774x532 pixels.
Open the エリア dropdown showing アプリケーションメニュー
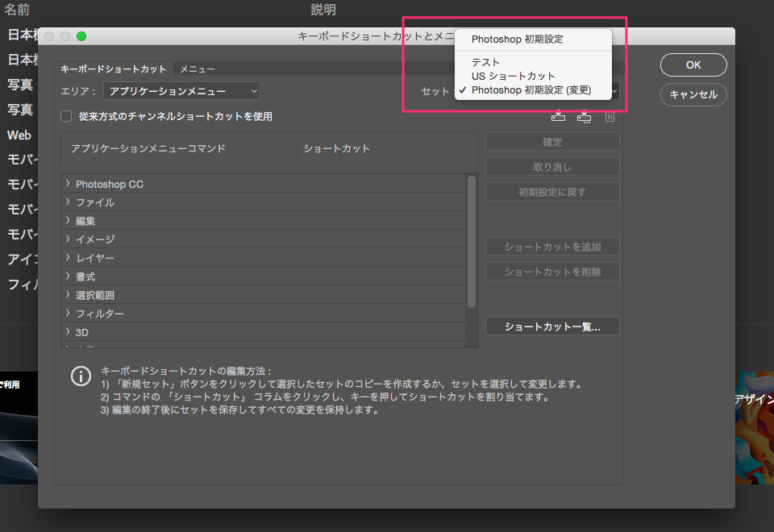[x=181, y=91]
